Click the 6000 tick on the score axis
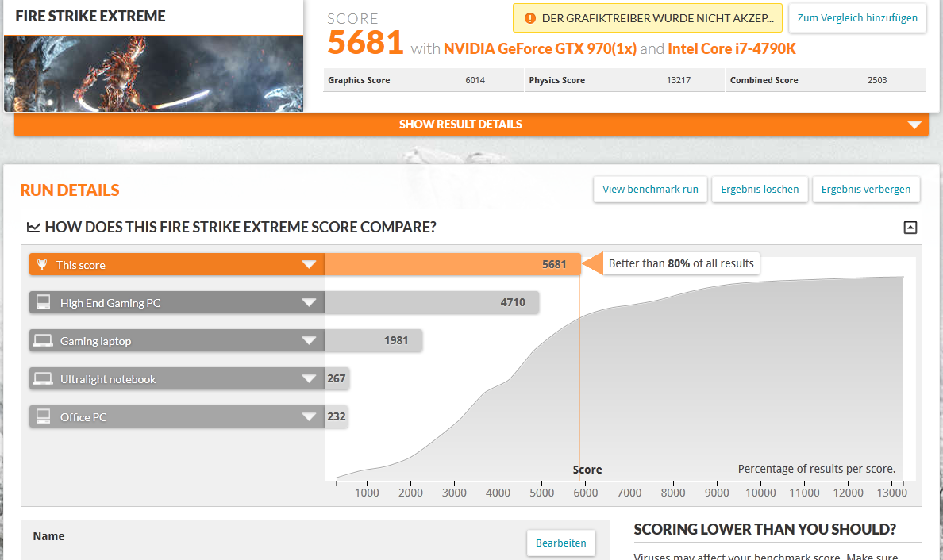The width and height of the screenshot is (943, 560). 585,493
